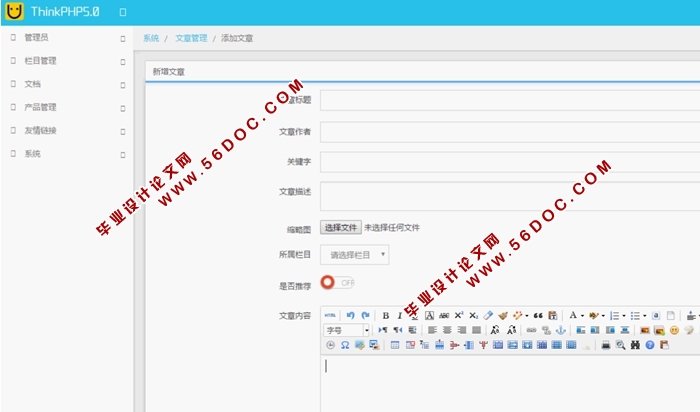Open editor help question mark icon
Viewport: 700px width, 412px height.
coord(650,345)
